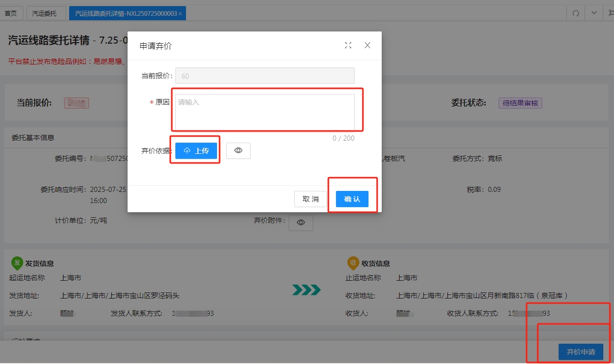Click the 月新南路817临 receiving address

[x=482, y=295]
